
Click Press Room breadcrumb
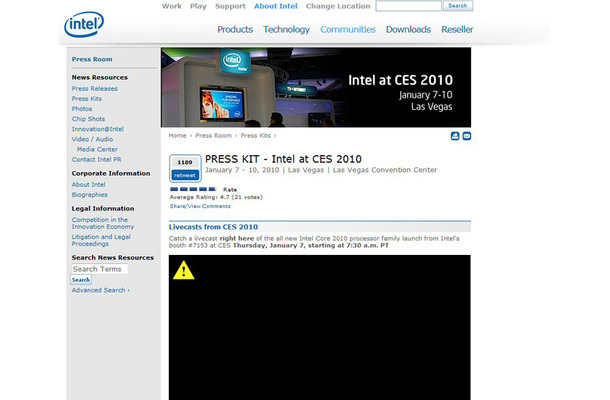click(214, 135)
